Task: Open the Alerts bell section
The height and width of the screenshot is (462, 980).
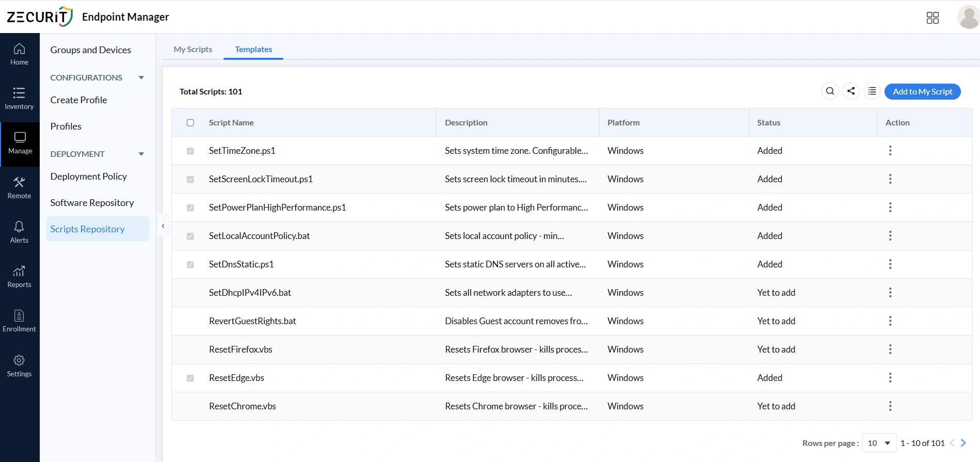Action: tap(20, 233)
